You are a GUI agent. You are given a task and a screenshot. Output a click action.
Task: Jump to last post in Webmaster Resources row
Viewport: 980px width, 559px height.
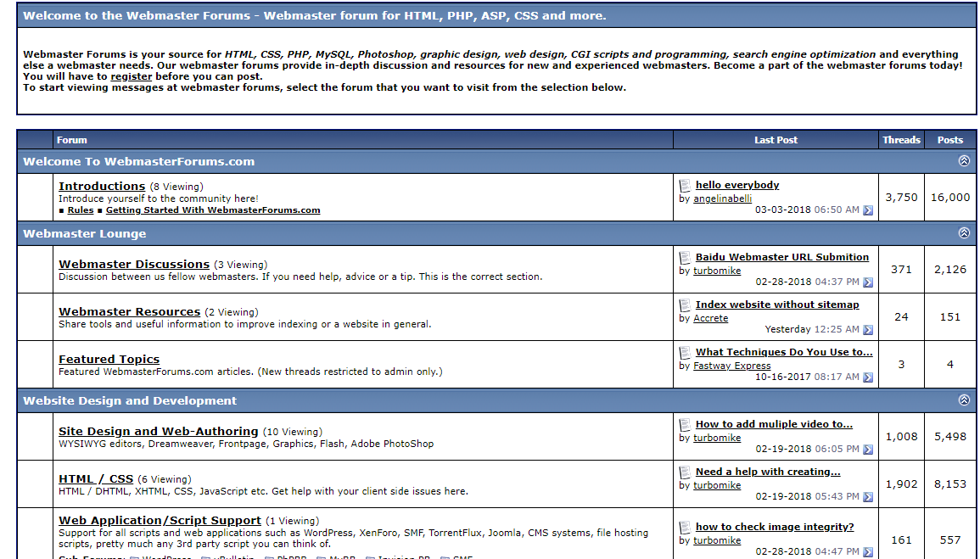click(868, 330)
